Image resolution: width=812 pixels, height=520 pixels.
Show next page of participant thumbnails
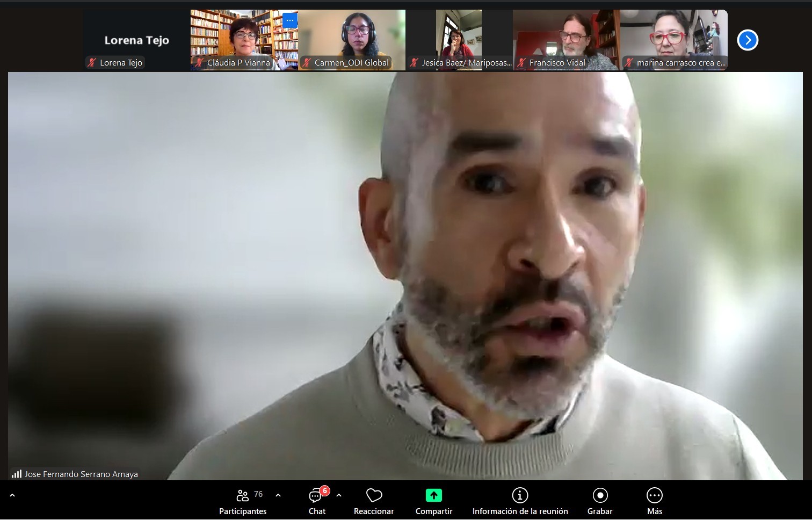[x=748, y=40]
